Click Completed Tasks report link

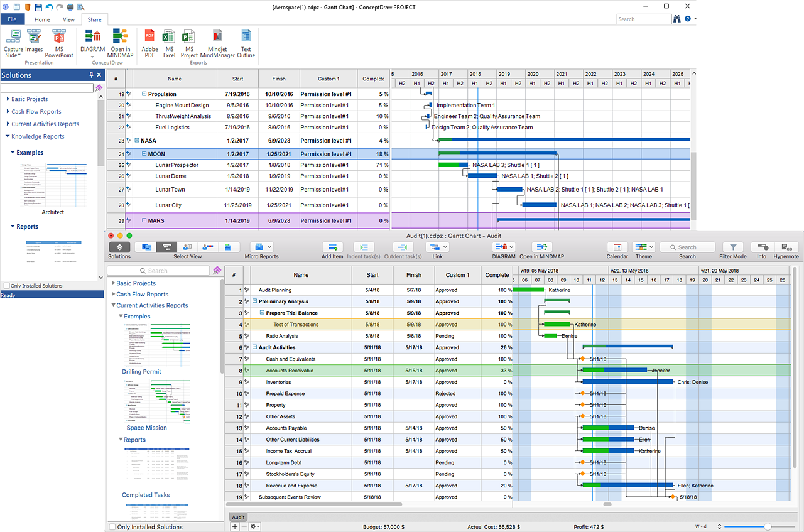[146, 495]
